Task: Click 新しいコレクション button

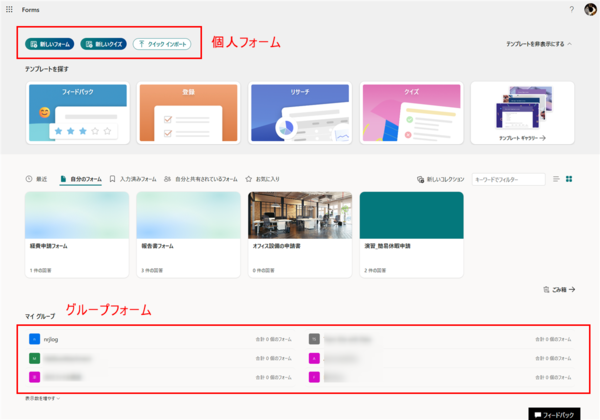Action: pos(440,179)
